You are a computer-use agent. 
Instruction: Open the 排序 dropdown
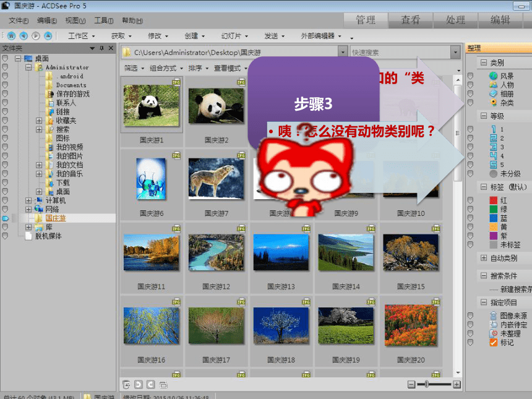(198, 68)
